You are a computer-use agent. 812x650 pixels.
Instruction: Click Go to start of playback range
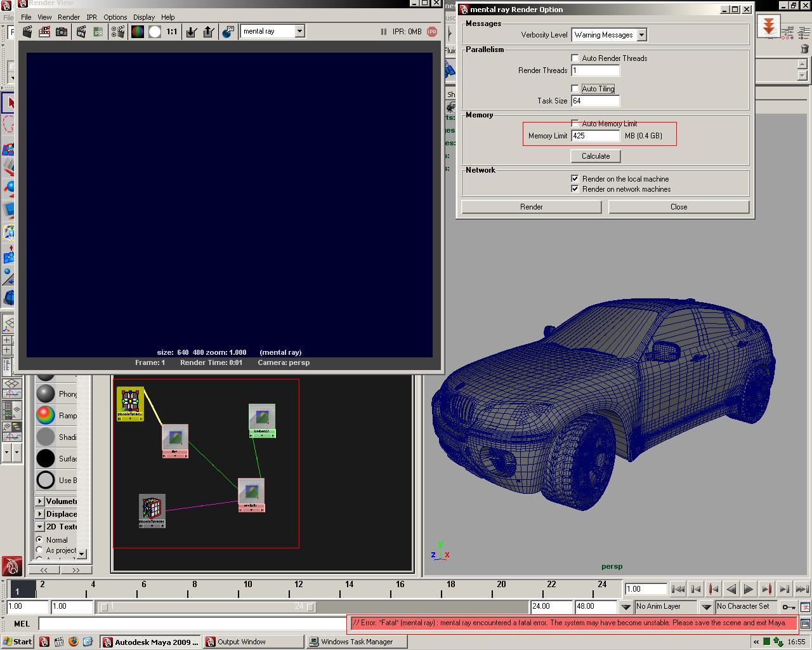point(678,589)
